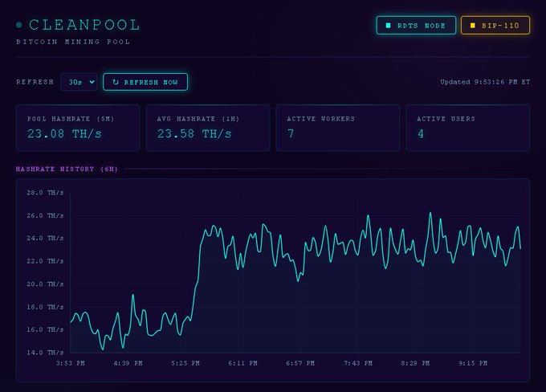Click the RDTS NODE button
546x392 pixels.
click(x=416, y=26)
